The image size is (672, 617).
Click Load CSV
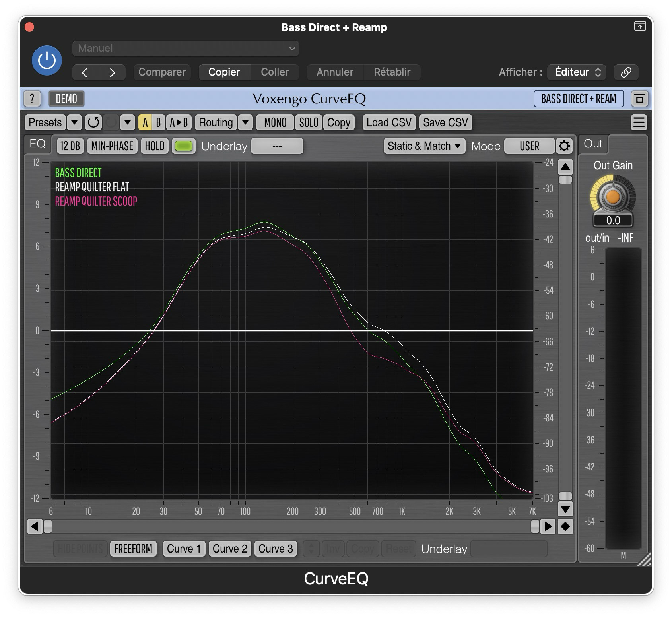click(x=389, y=122)
